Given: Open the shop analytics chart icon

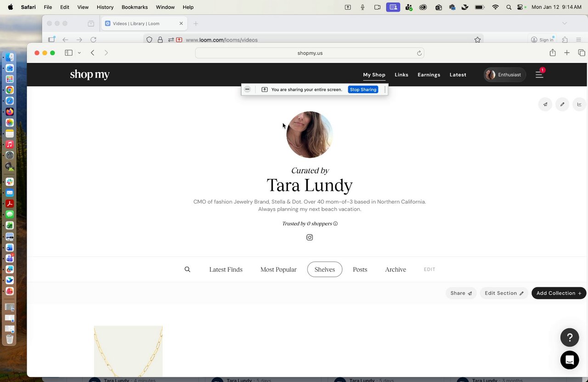Looking at the screenshot, I should tap(579, 104).
